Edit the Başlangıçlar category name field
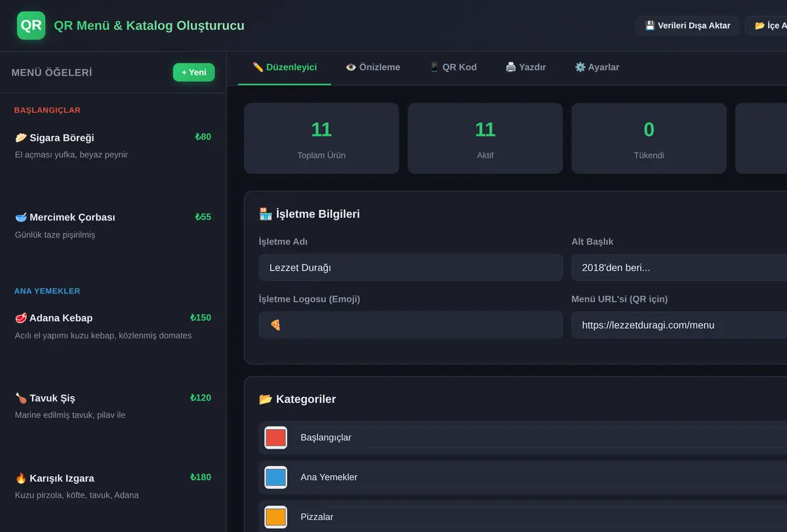 pos(540,438)
